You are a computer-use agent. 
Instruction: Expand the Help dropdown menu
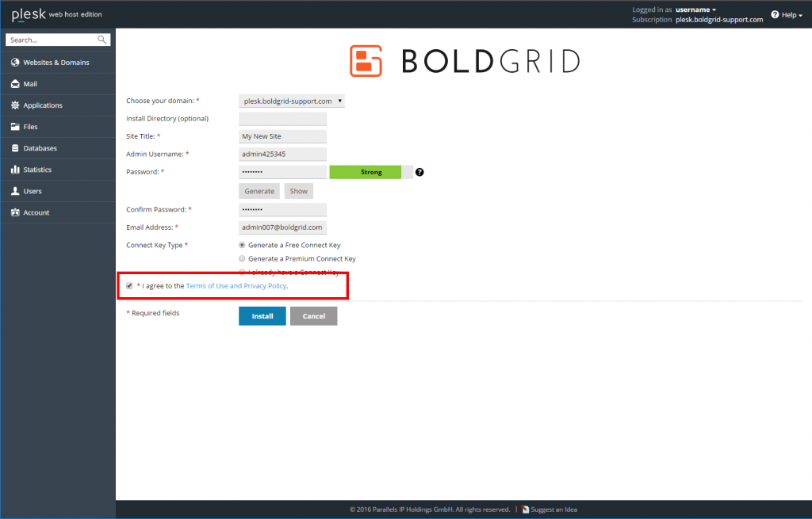(787, 14)
